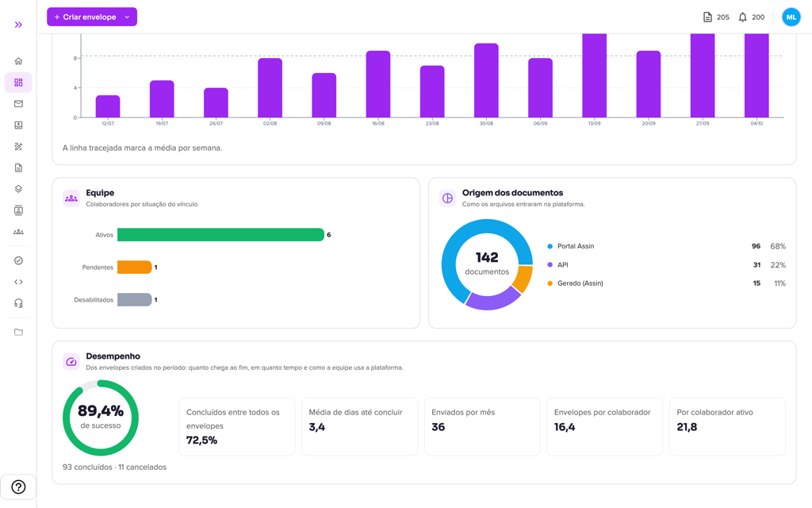Click the 'Enviados por mês' card
The height and width of the screenshot is (508, 812).
(x=482, y=426)
